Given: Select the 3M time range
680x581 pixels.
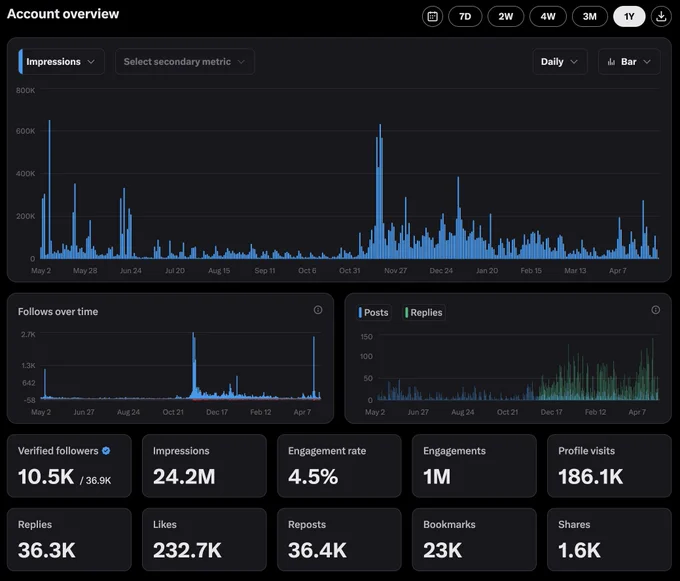Looking at the screenshot, I should [589, 16].
